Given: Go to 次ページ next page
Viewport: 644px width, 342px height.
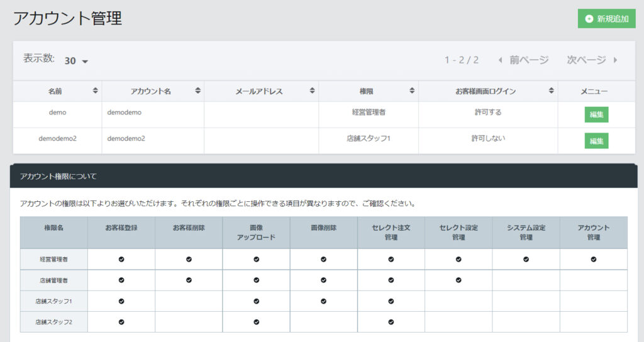Looking at the screenshot, I should click(x=592, y=60).
